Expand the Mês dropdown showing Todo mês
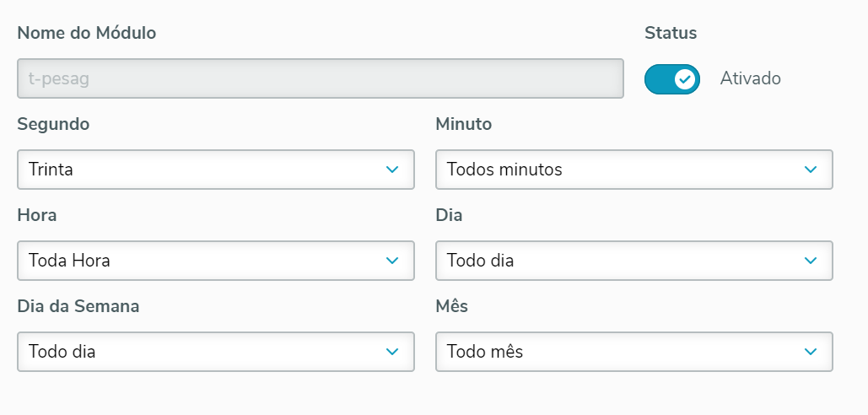Viewport: 868px width, 415px height. (x=633, y=352)
